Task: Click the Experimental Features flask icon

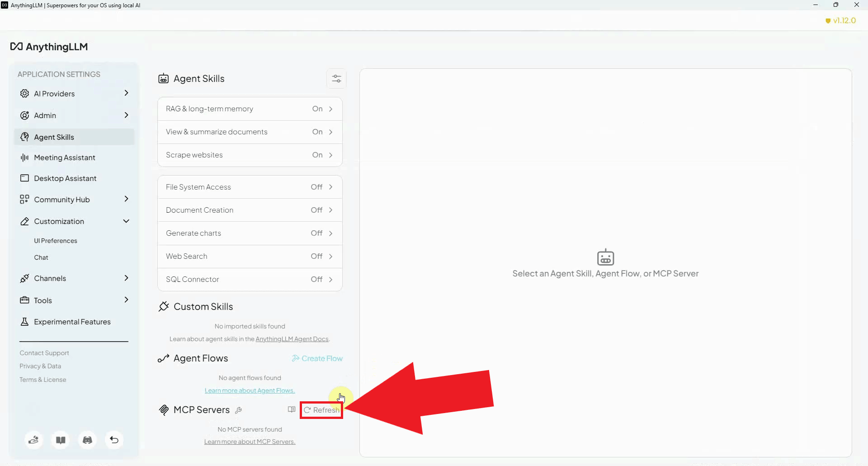Action: [x=24, y=322]
